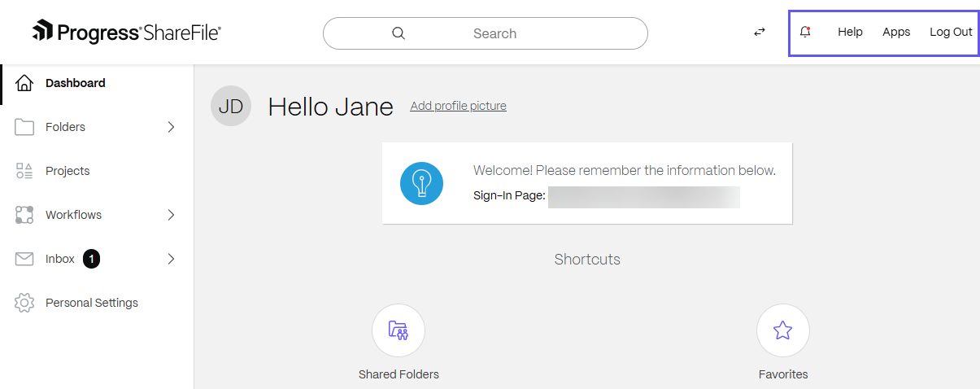Viewport: 980px width, 389px height.
Task: Click the lightbulb welcome icon
Action: coord(421,183)
